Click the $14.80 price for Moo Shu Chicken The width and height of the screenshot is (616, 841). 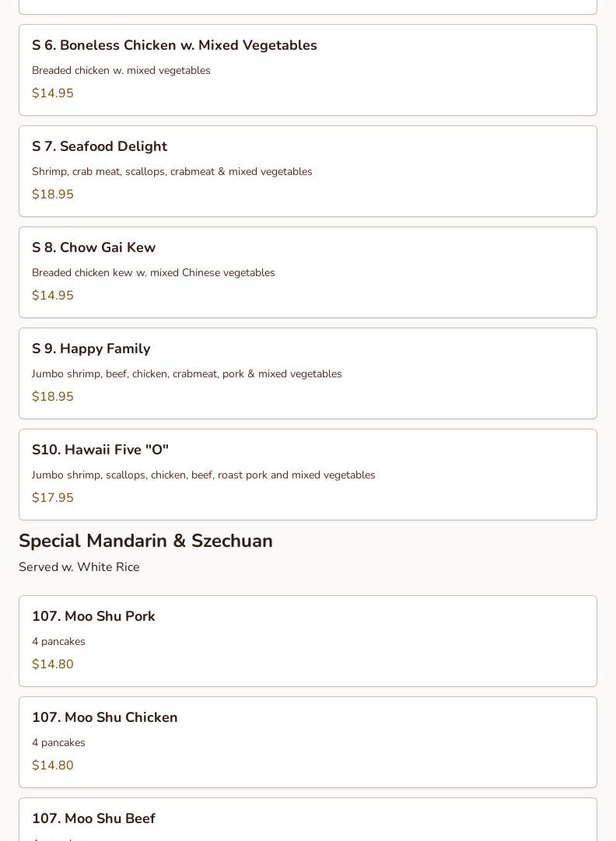point(53,766)
